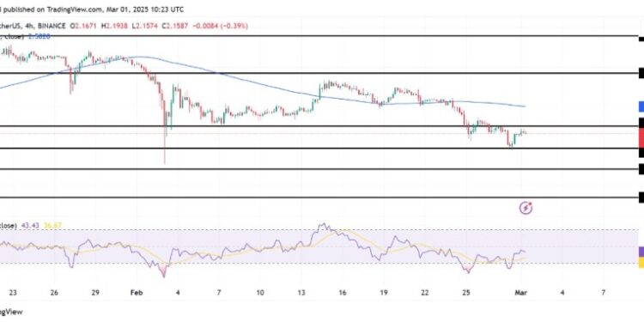Click the 29 date label
The image size is (644, 322).
[x=95, y=293]
